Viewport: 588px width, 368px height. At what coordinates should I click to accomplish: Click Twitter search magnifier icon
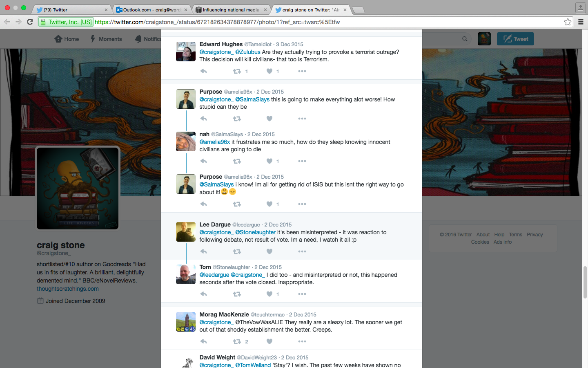point(465,39)
